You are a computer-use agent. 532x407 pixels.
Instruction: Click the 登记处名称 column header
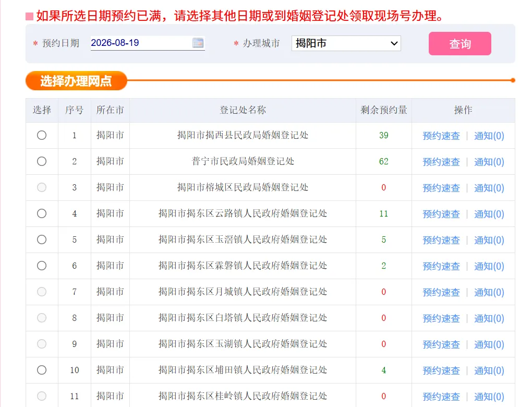[243, 110]
